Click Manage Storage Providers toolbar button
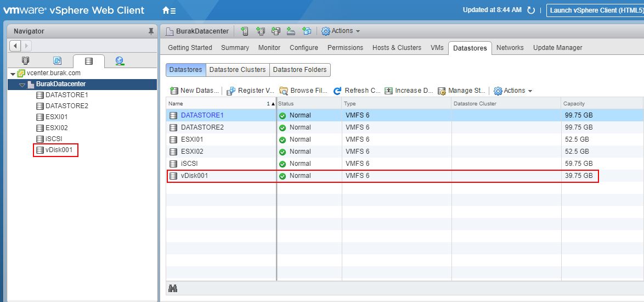Screen dimensions: 644x302 (462, 91)
